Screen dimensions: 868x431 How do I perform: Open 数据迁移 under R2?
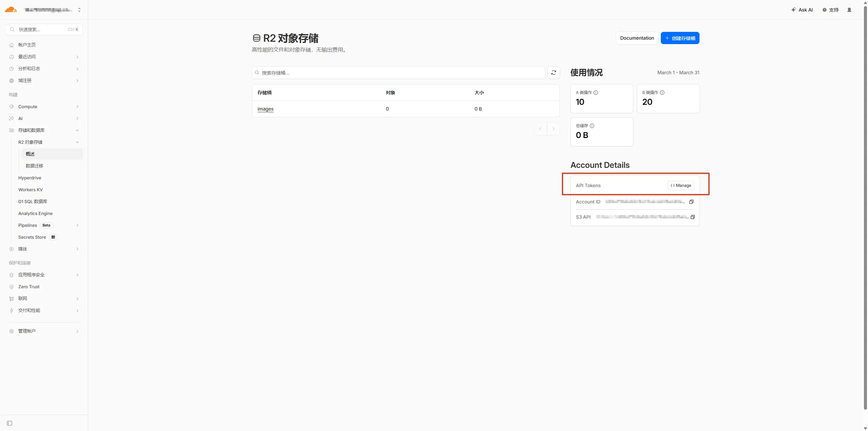point(35,166)
